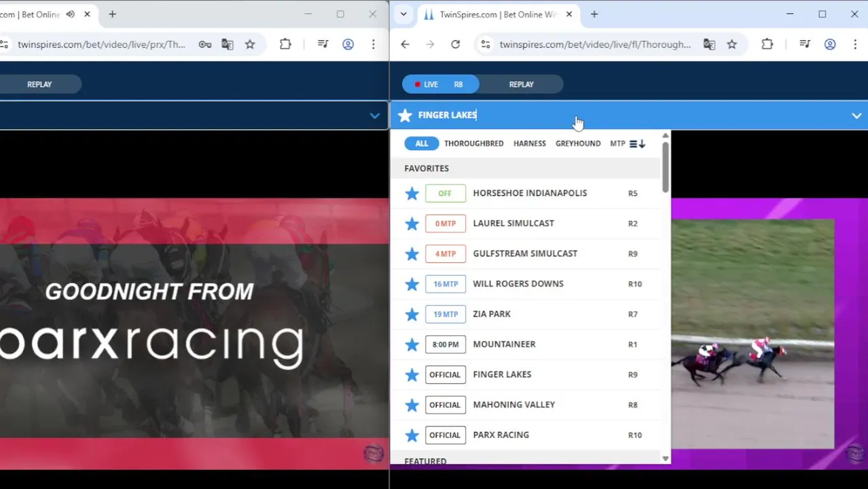Click the 19 MTP badge
Screen dimensions: 868x489
click(446, 314)
